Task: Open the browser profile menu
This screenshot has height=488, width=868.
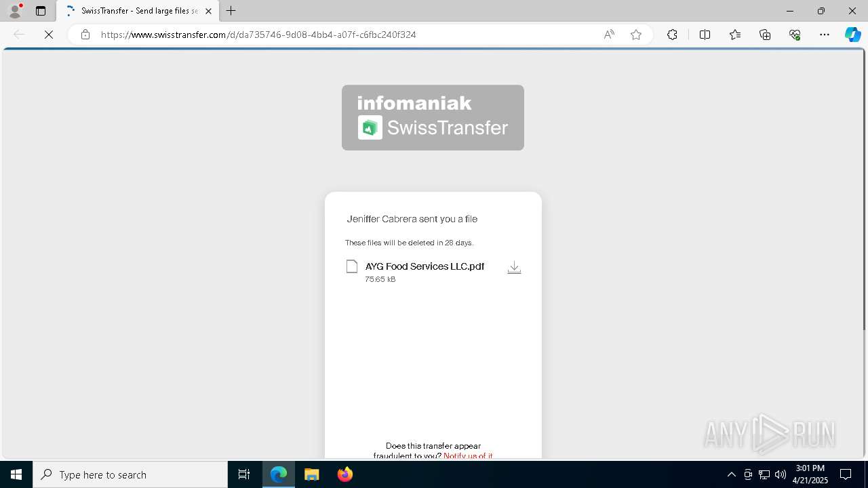Action: 15,11
